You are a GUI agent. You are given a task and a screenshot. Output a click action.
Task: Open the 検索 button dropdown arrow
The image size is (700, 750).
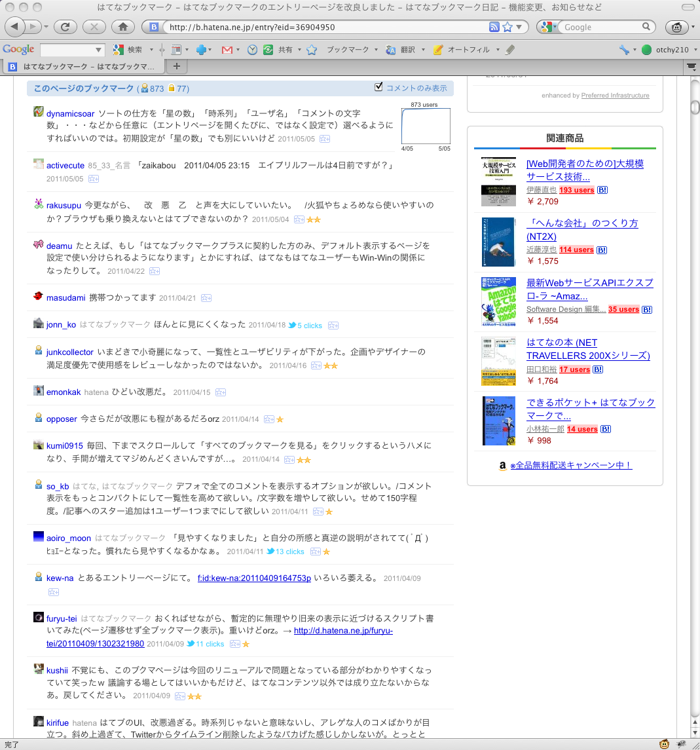pyautogui.click(x=151, y=50)
